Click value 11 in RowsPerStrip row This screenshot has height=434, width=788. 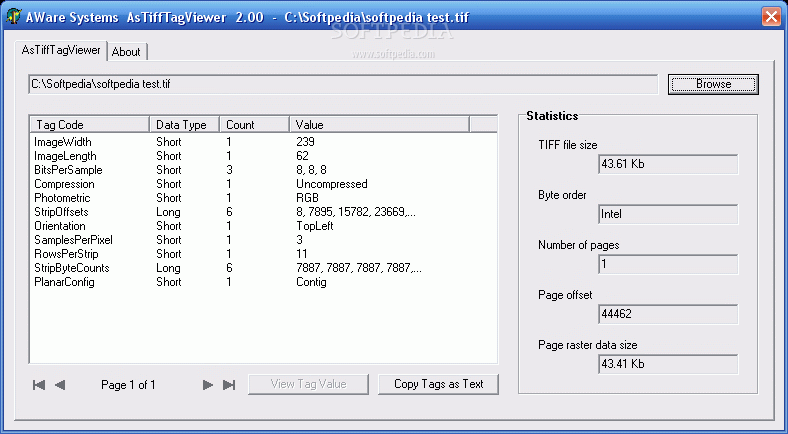pyautogui.click(x=302, y=254)
